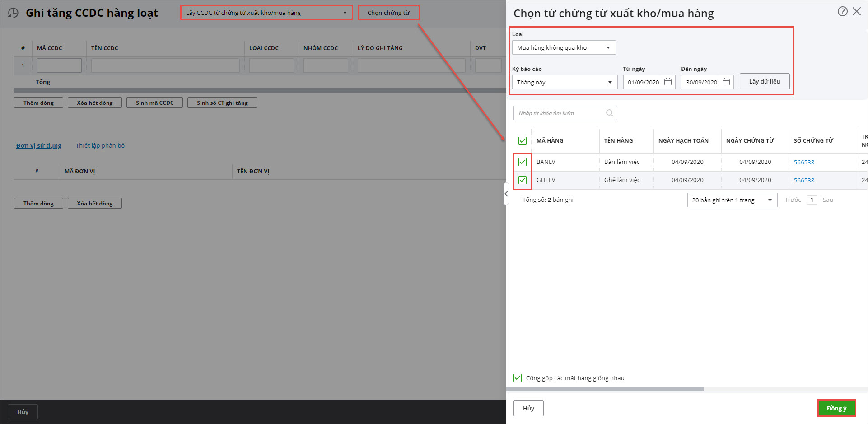
Task: Click the search magnifier icon
Action: pos(609,113)
